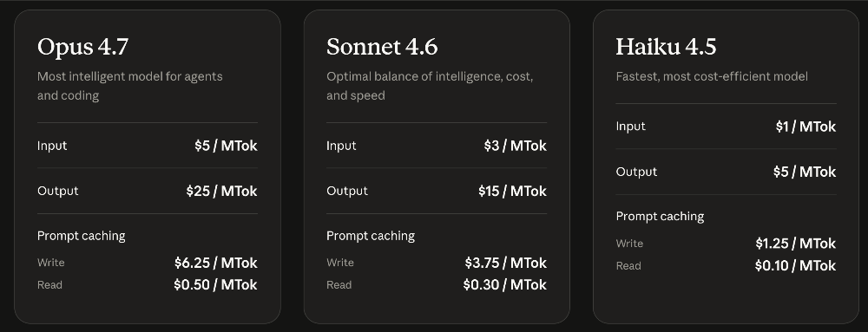Click 'Most intelligent model for agents' description
Viewport: 868px width, 332px height.
pyautogui.click(x=130, y=77)
